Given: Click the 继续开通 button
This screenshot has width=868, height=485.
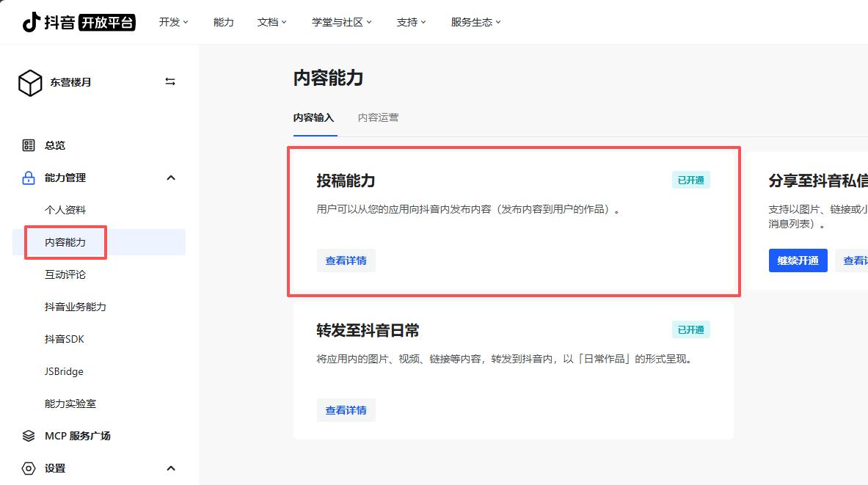Looking at the screenshot, I should point(798,260).
